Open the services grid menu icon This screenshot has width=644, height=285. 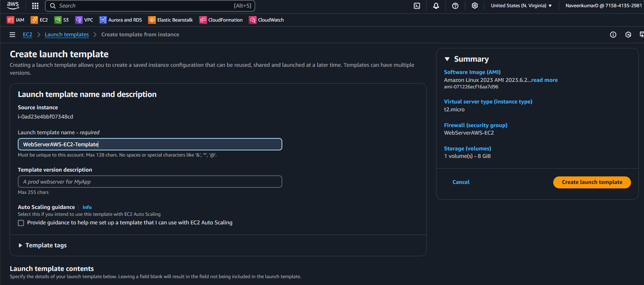pos(35,6)
